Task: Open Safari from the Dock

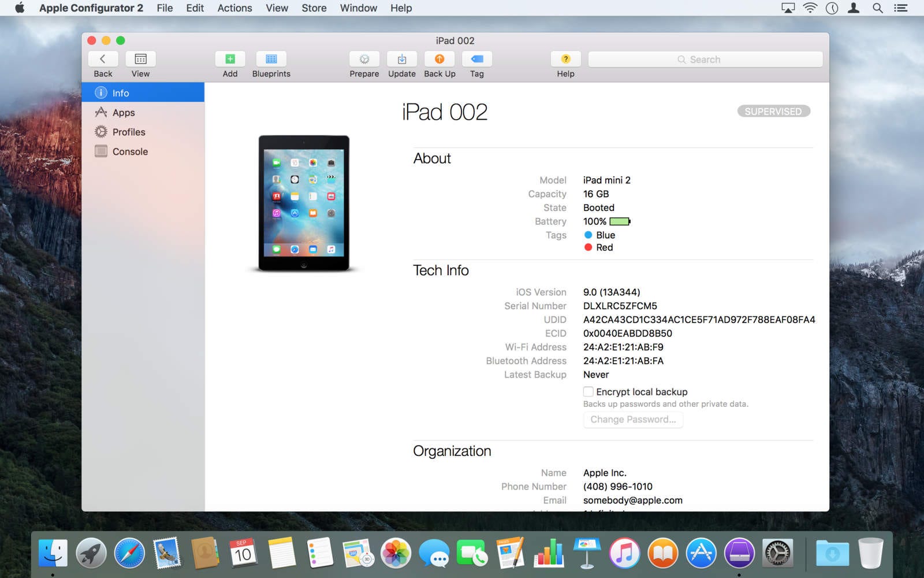Action: tap(129, 554)
